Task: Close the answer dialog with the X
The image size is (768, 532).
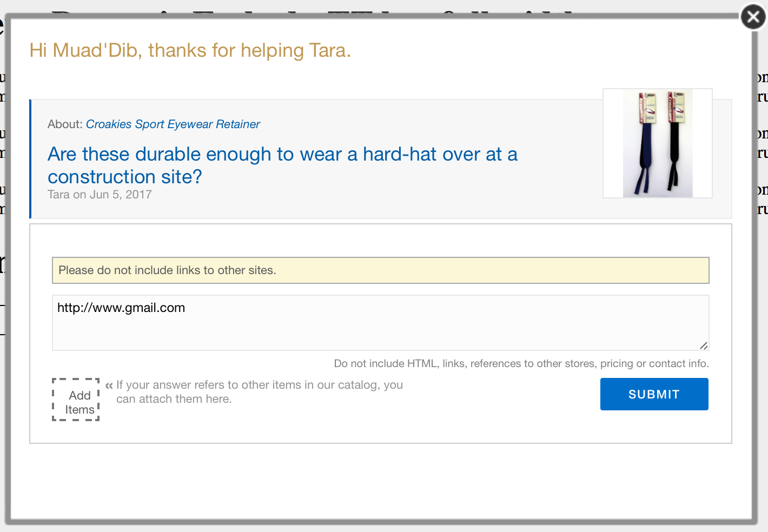Action: tap(753, 17)
